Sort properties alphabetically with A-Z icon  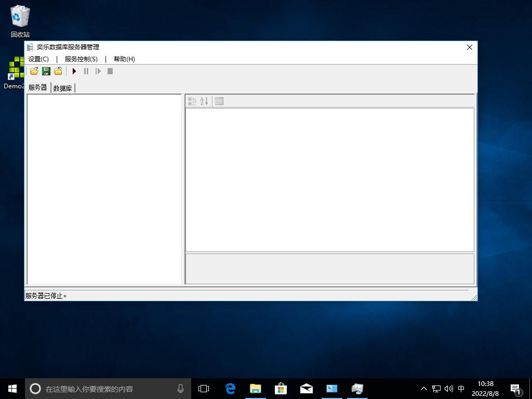coord(204,101)
